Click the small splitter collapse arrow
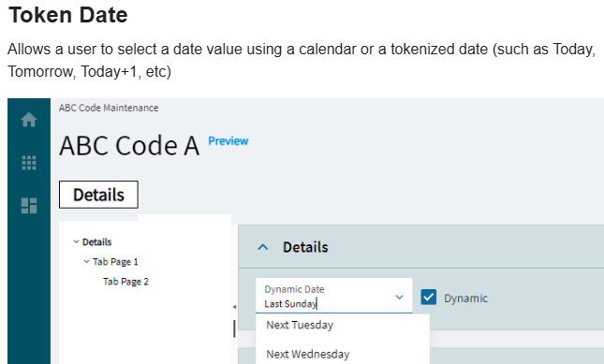 [234, 307]
